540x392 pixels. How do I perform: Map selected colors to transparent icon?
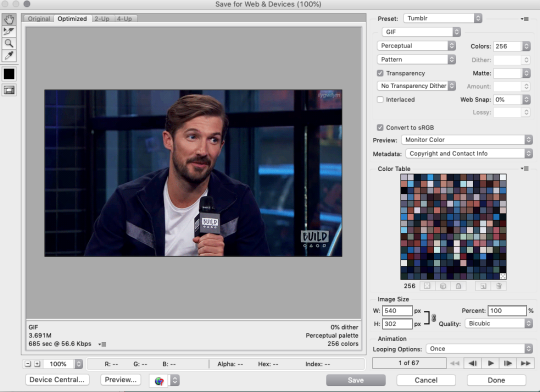click(427, 286)
